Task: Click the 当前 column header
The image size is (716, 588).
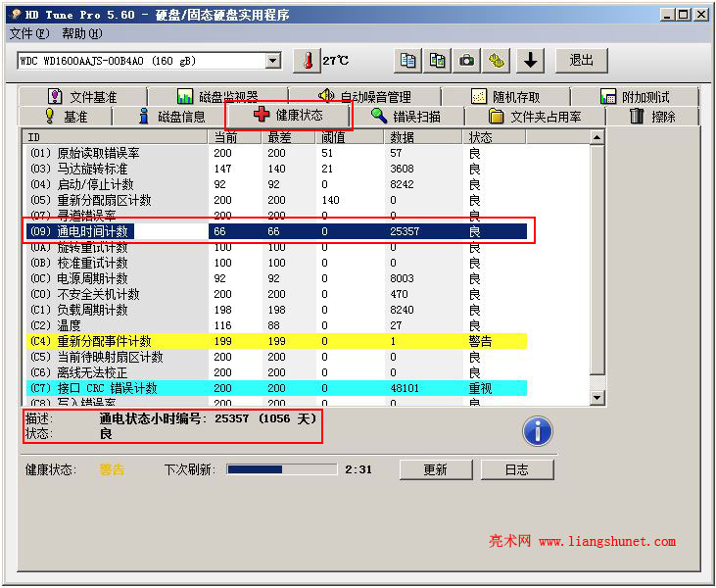Action: [x=235, y=137]
